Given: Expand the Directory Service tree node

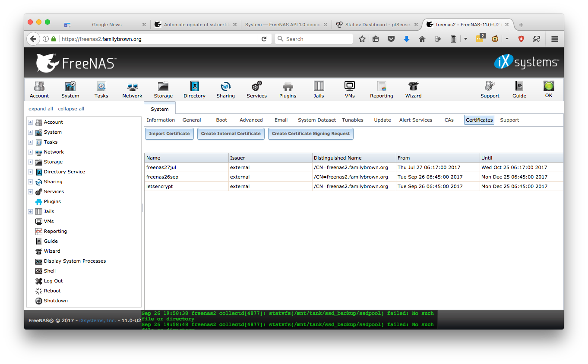Looking at the screenshot, I should [31, 172].
